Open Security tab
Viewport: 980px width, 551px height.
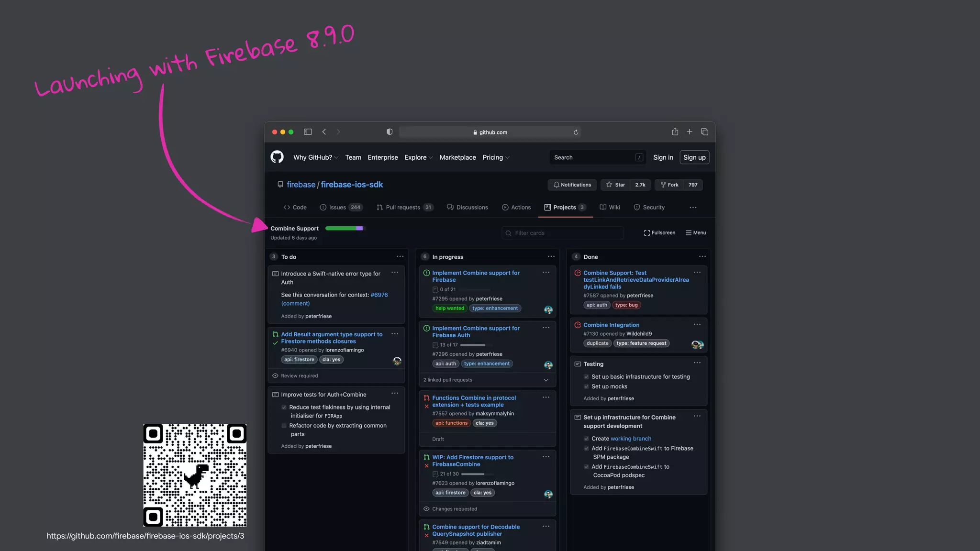pos(649,208)
